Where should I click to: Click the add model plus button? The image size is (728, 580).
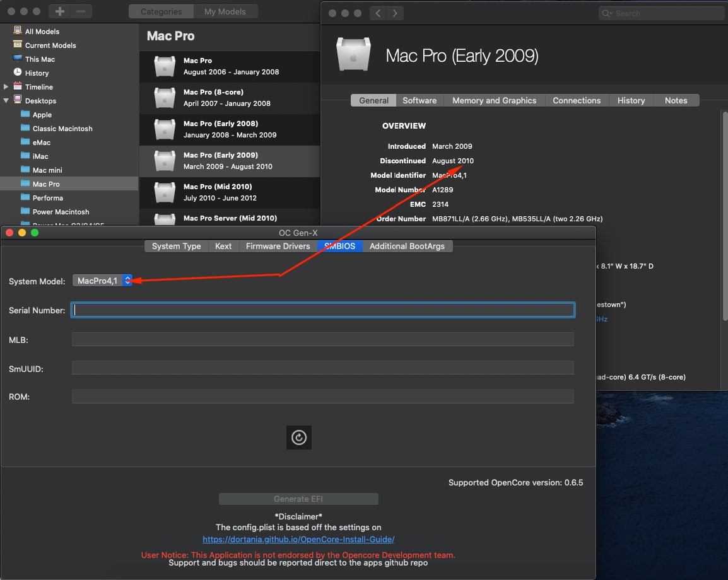[59, 11]
